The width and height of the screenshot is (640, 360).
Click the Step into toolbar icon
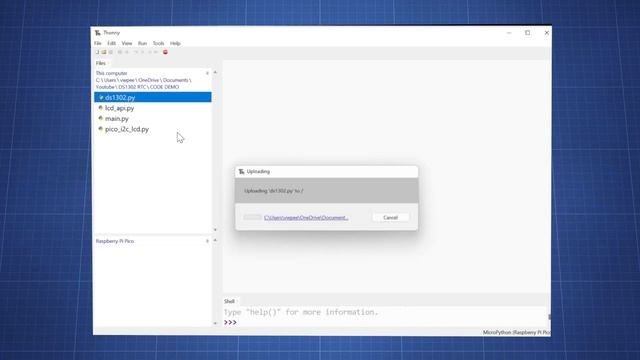pos(142,52)
